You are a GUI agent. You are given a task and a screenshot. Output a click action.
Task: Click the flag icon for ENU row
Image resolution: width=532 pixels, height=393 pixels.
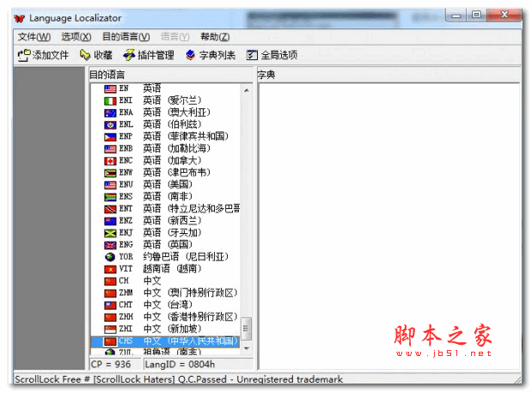pyautogui.click(x=110, y=185)
